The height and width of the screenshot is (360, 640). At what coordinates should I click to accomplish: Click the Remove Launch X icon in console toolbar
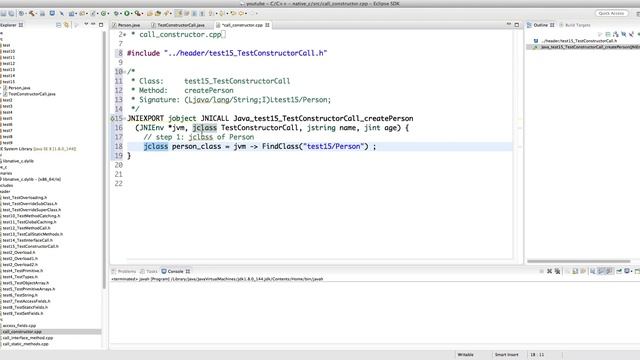tap(549, 271)
